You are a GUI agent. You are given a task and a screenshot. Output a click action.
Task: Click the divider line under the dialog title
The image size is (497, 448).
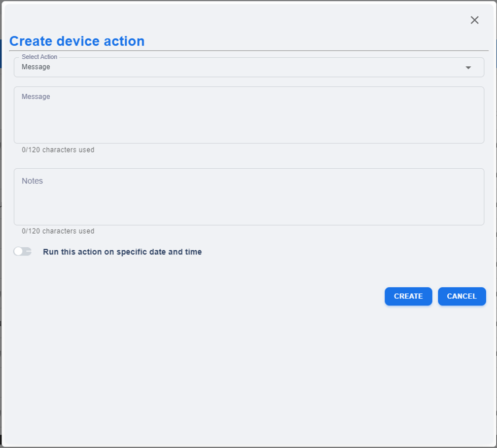(x=248, y=51)
